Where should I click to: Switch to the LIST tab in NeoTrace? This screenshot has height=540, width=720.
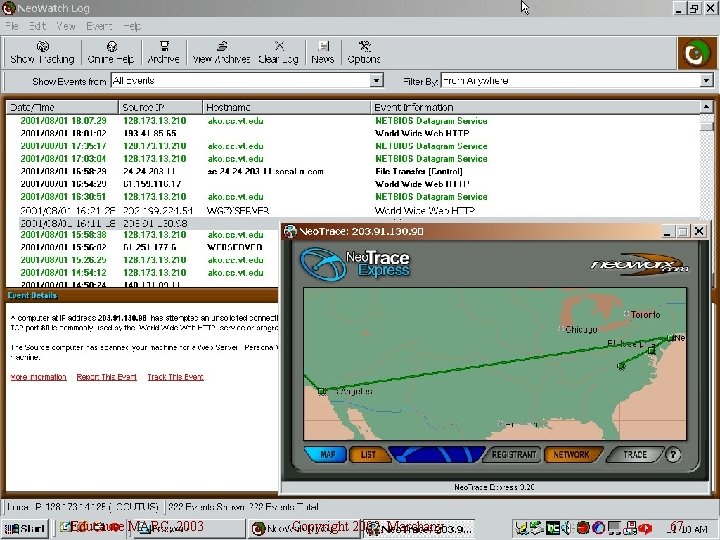pos(368,455)
